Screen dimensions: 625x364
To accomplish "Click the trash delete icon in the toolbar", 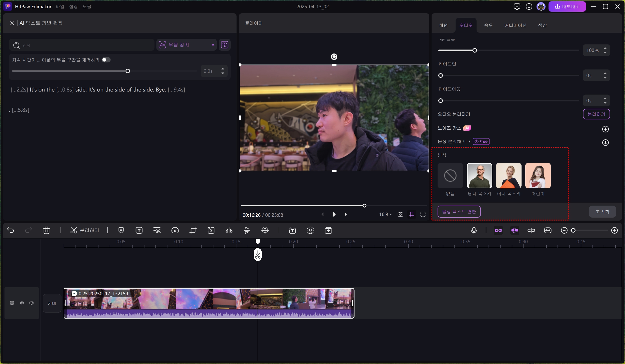I will pos(46,230).
